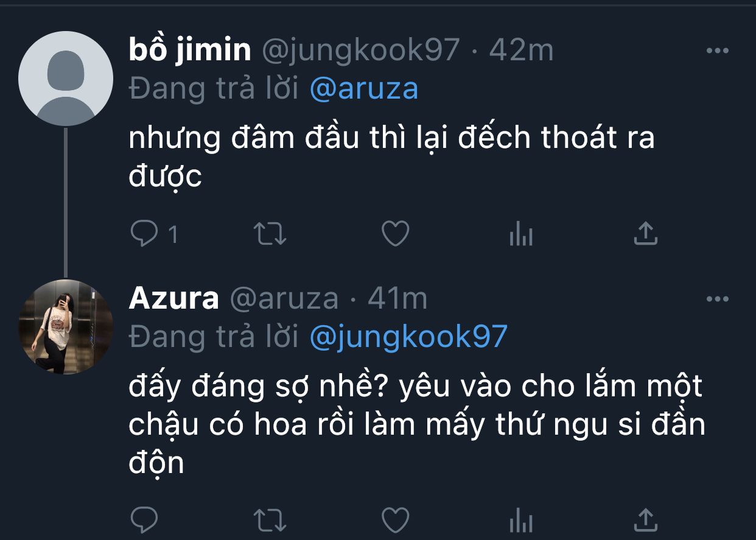The width and height of the screenshot is (756, 540).
Task: Open more options on bồ jimin's tweet
Action: coord(718,51)
